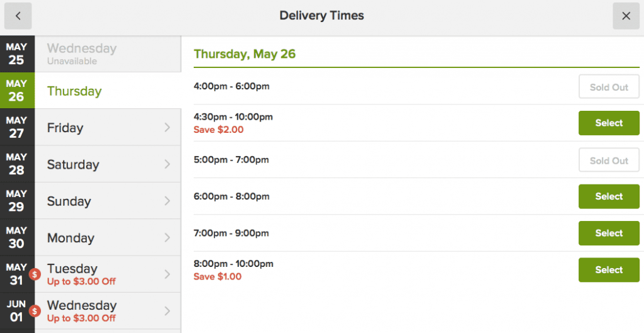Click the dollar discount badge on Tuesday
The image size is (644, 333).
coord(35,274)
